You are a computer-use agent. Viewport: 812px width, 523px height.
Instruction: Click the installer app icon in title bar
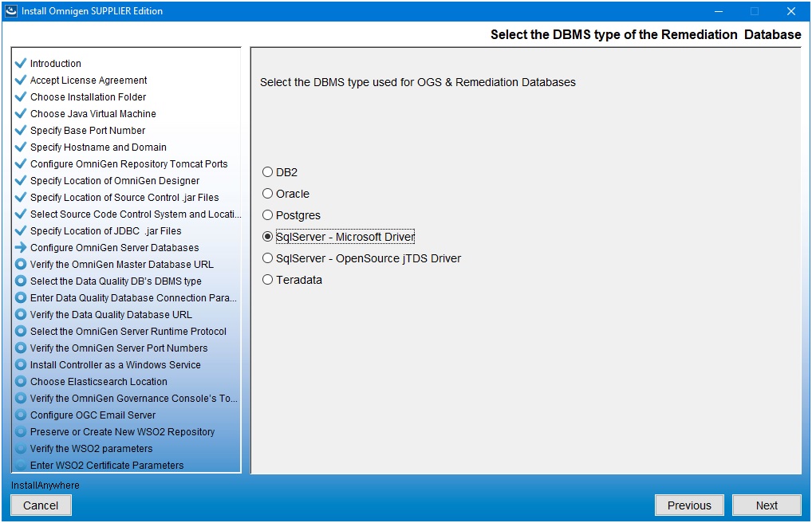point(11,11)
